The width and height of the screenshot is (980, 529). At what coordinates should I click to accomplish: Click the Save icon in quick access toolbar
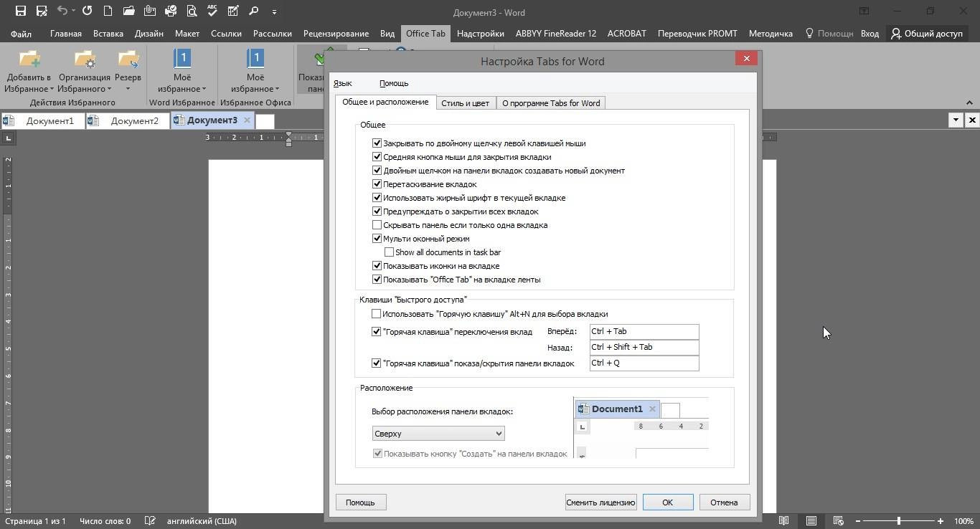tap(20, 11)
